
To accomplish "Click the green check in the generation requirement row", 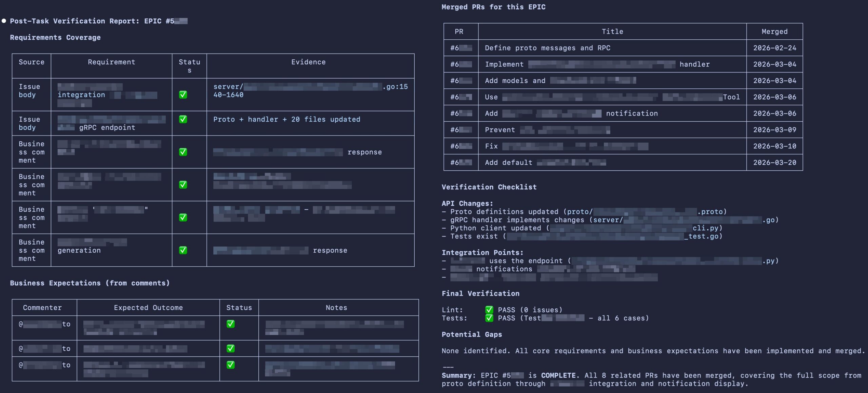I will (183, 250).
